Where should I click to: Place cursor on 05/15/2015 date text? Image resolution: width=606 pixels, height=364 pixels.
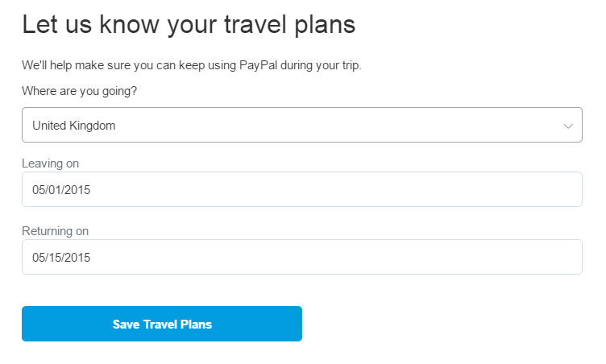61,258
